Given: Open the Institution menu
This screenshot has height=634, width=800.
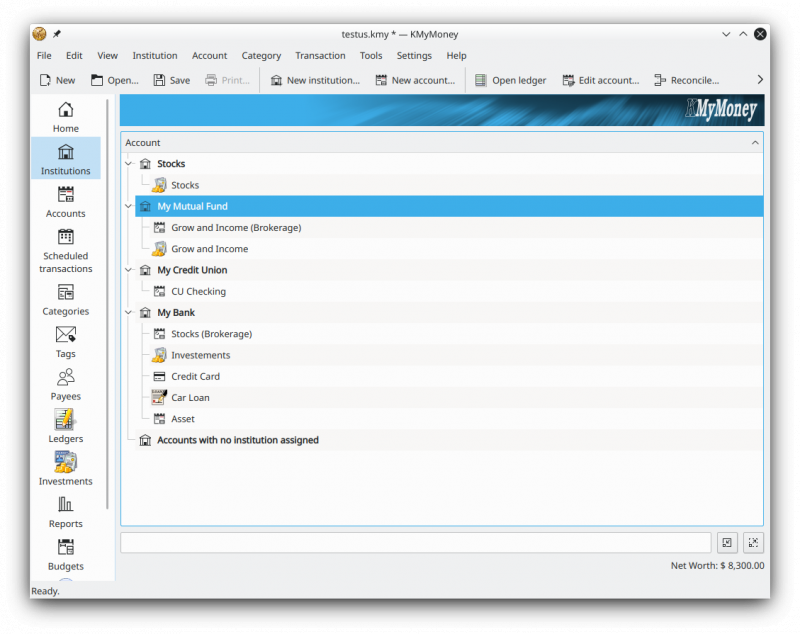Looking at the screenshot, I should pyautogui.click(x=155, y=56).
